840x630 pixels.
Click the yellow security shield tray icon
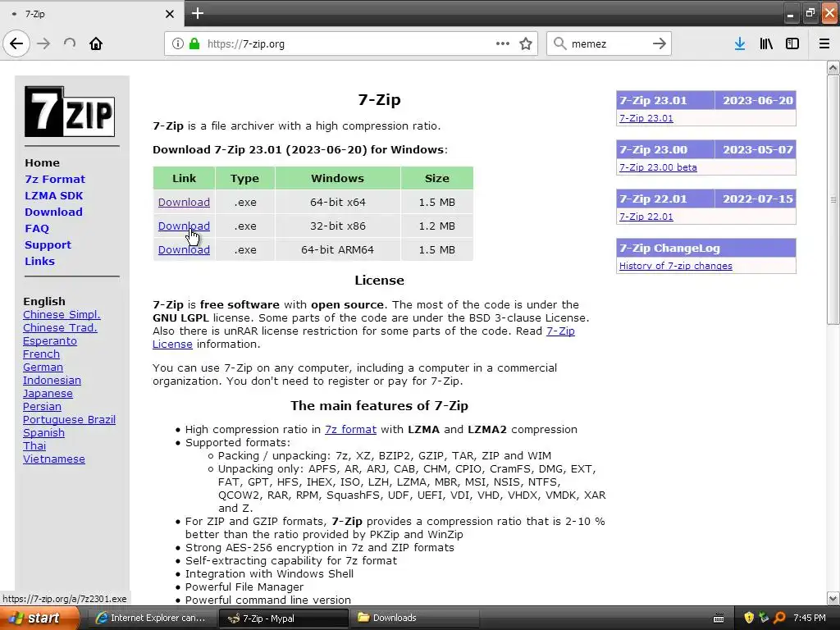tap(749, 618)
